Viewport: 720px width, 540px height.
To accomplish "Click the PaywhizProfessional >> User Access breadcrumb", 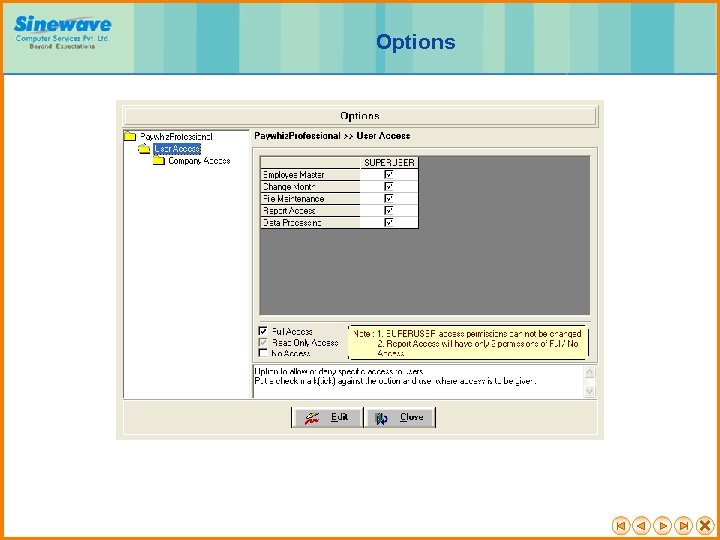I will (332, 136).
